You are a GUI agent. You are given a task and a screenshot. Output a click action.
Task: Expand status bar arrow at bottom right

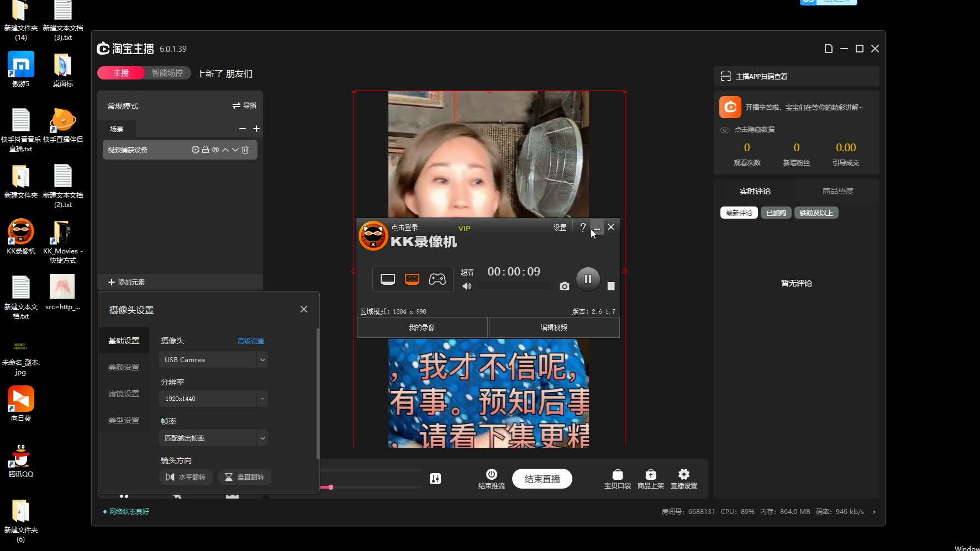(874, 512)
